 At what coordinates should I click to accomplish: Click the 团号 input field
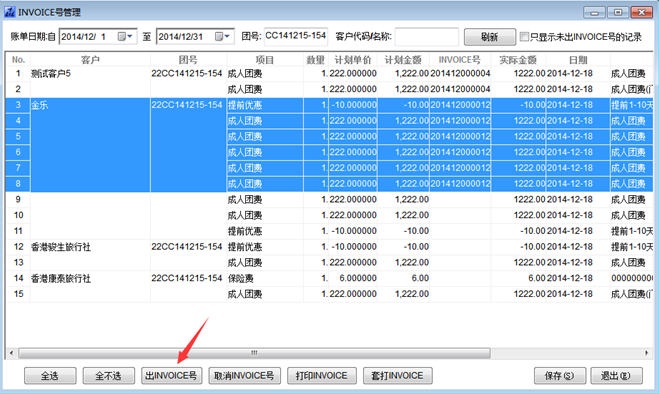[x=296, y=36]
